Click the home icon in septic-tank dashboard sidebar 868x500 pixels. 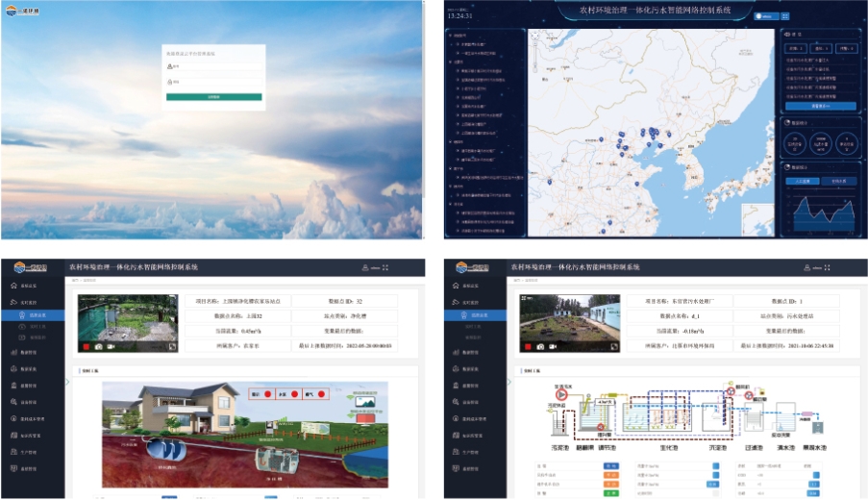pyautogui.click(x=12, y=287)
